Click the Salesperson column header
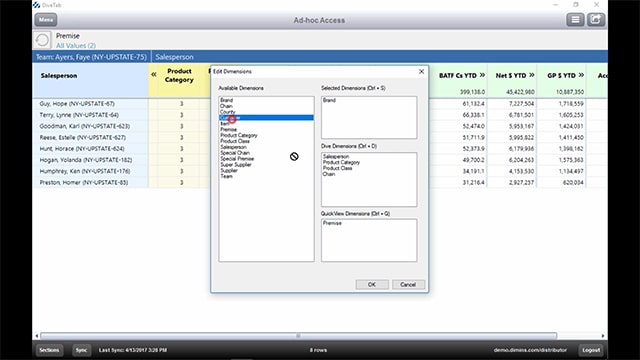640x360 pixels. (x=59, y=76)
